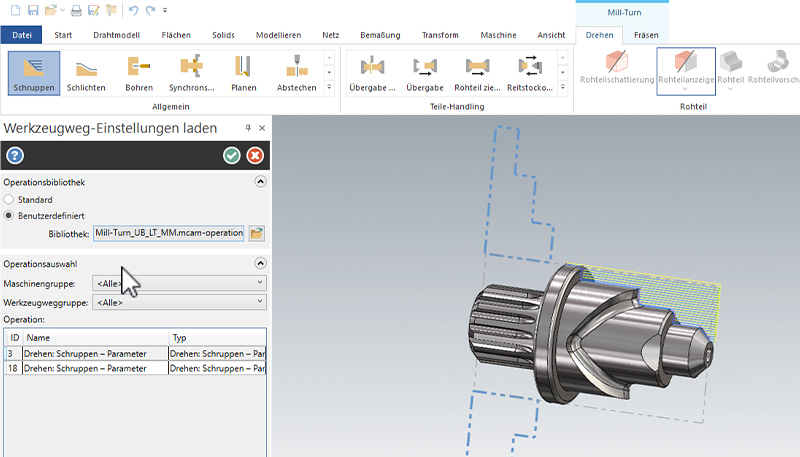The image size is (800, 457).
Task: Open the Datei menu tab
Action: pos(21,35)
